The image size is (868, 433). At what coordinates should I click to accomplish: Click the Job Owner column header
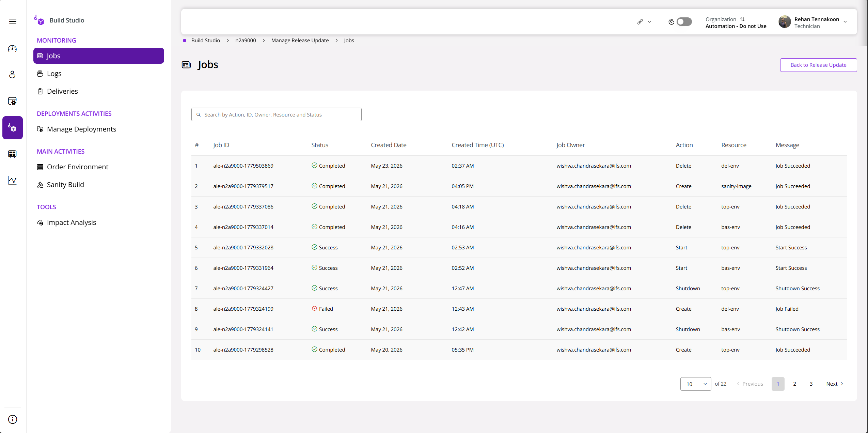click(570, 145)
